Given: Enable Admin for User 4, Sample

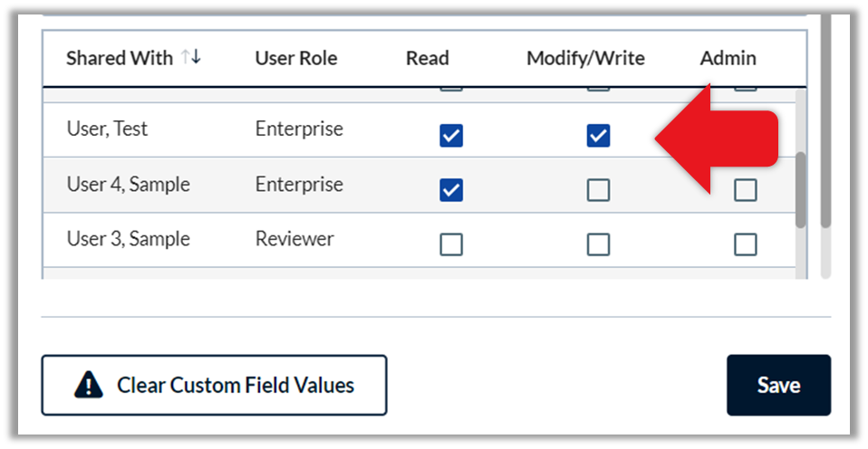Looking at the screenshot, I should point(745,190).
